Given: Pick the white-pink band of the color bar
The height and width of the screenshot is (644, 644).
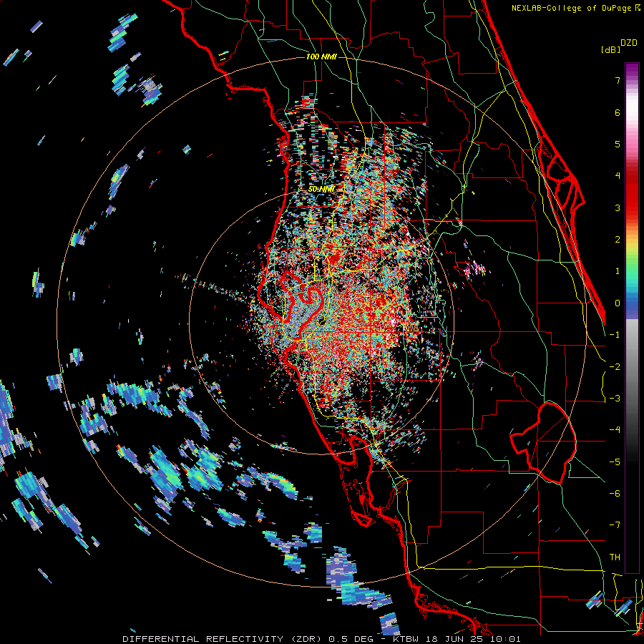Looking at the screenshot, I should [x=632, y=109].
